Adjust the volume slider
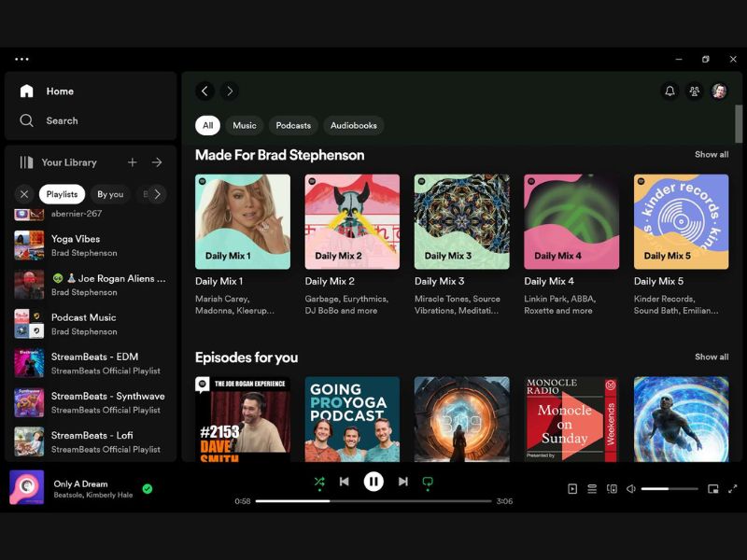 [669, 489]
